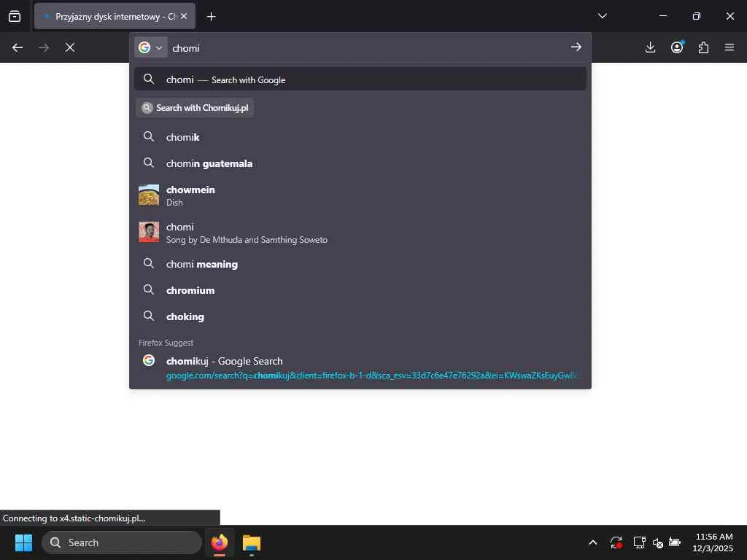Select the 'chowmein' Dish suggestion

coord(360,195)
